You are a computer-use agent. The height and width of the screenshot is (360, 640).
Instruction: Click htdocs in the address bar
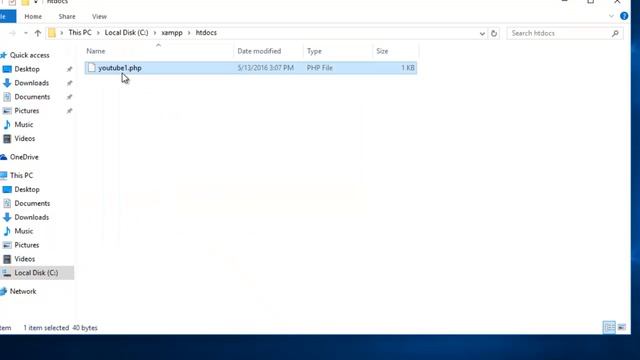206,33
